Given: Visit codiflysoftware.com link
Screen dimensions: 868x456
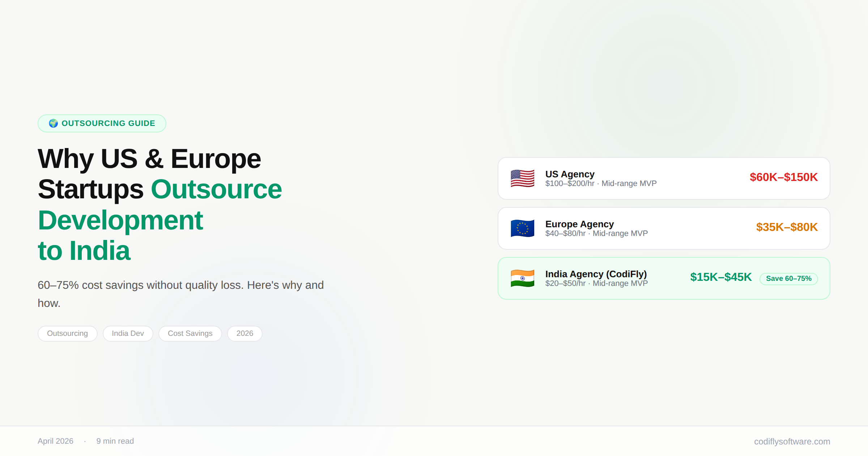Looking at the screenshot, I should point(792,442).
